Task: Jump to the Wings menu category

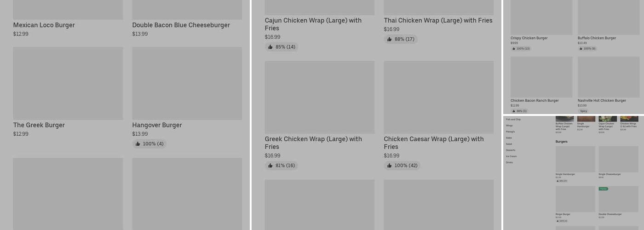Action: click(509, 126)
